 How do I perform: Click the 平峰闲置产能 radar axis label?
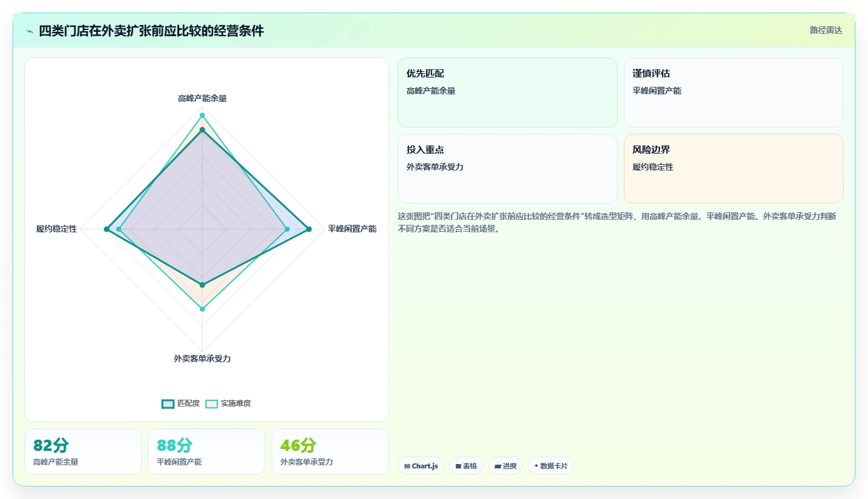(x=352, y=229)
